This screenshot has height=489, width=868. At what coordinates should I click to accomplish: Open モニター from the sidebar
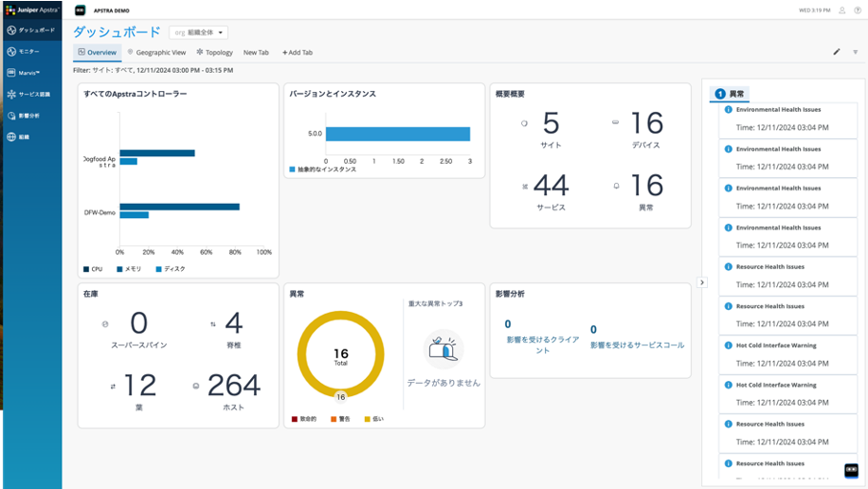28,51
